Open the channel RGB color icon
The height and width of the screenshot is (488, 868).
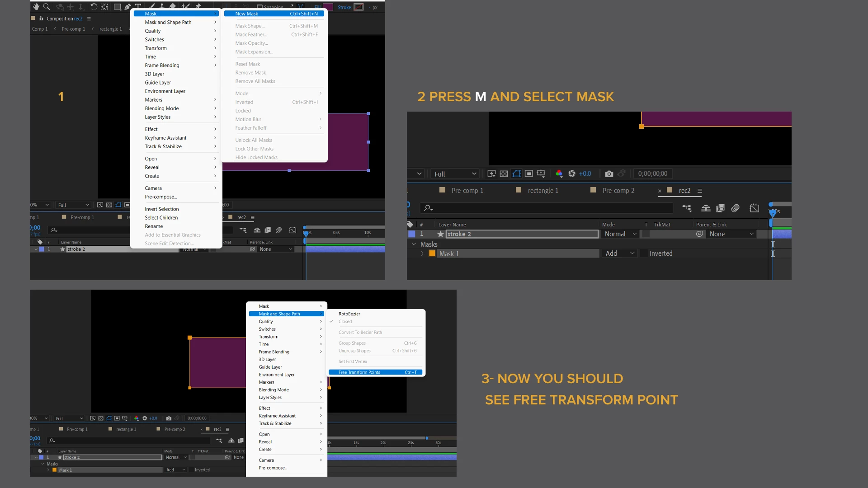point(559,174)
